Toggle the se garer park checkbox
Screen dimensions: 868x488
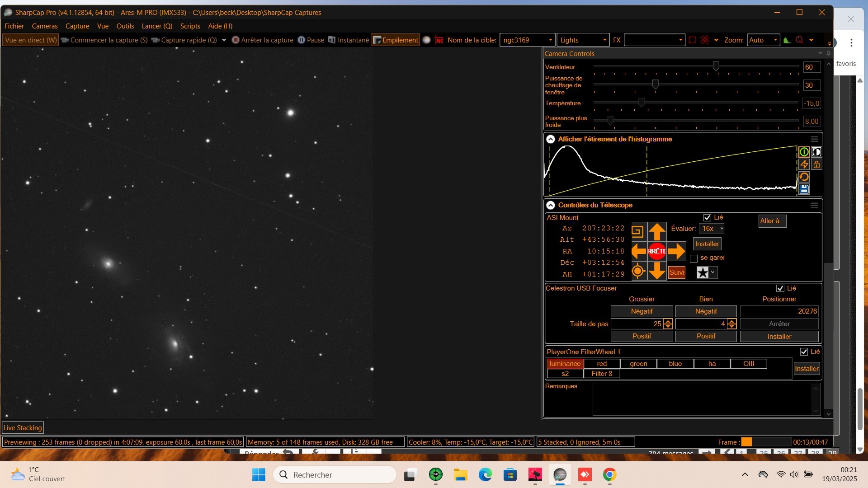click(x=694, y=258)
